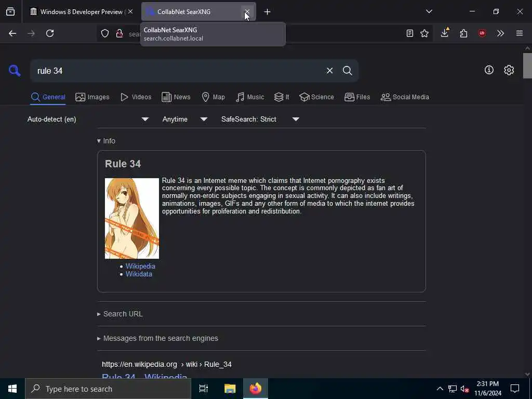Show hidden system tray icons

pyautogui.click(x=440, y=389)
